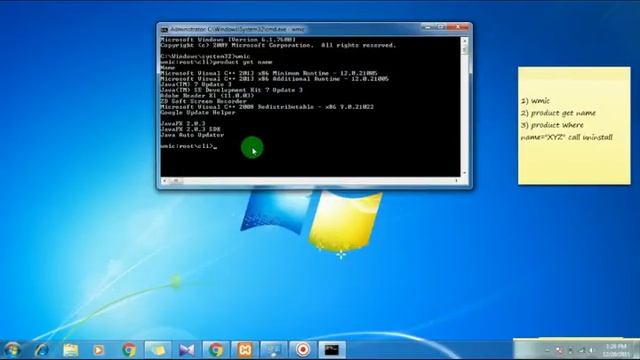This screenshot has width=640, height=360.
Task: Click the 'Java Auto Updater' line
Action: click(x=192, y=135)
